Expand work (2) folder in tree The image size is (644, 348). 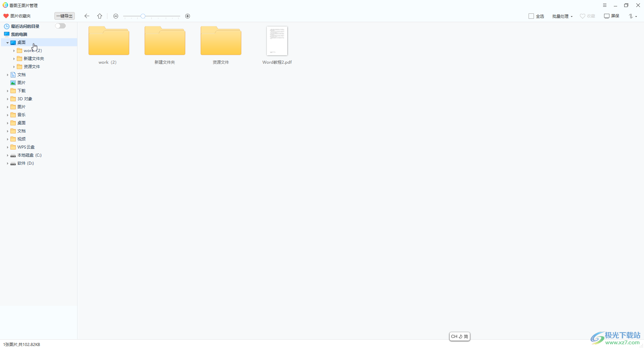point(14,51)
